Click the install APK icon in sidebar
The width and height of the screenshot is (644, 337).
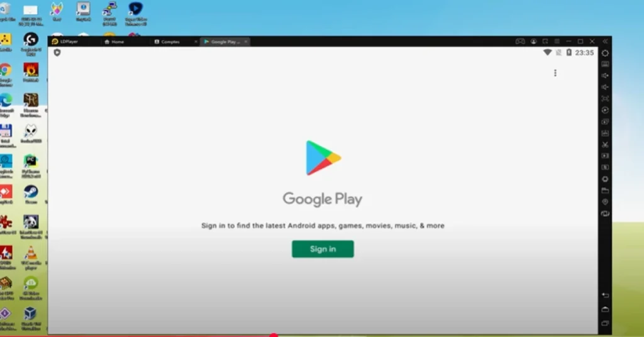click(x=605, y=133)
